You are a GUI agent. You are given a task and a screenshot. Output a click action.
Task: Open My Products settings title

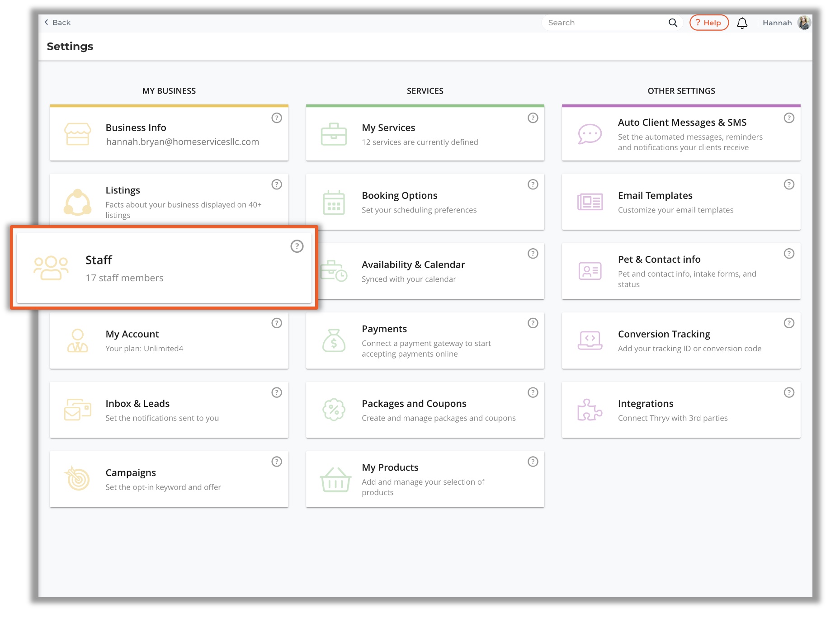390,467
